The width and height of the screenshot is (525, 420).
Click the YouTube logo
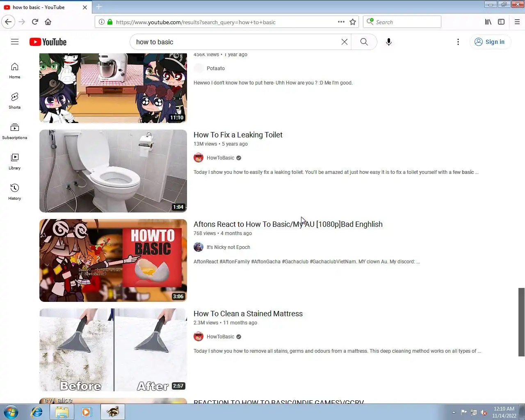(48, 42)
